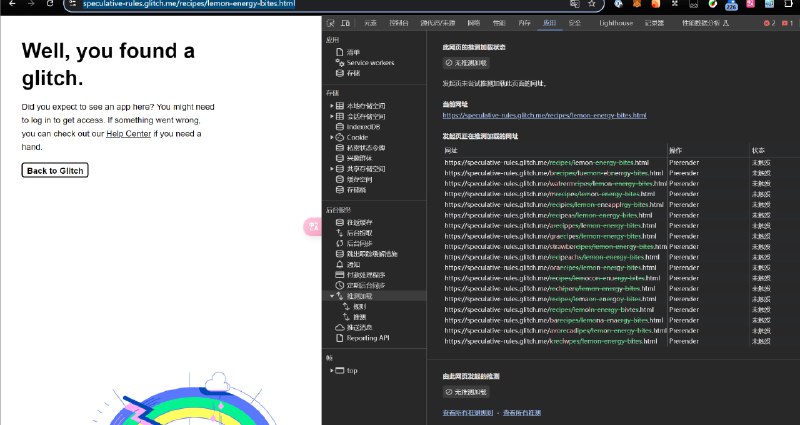
Task: Switch to the 应用 tab
Action: coord(549,23)
